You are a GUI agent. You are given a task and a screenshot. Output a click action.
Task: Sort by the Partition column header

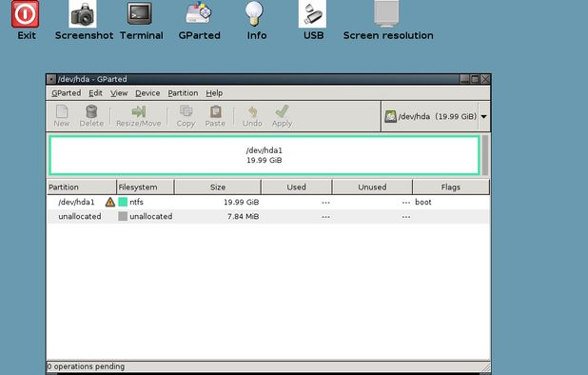point(82,187)
